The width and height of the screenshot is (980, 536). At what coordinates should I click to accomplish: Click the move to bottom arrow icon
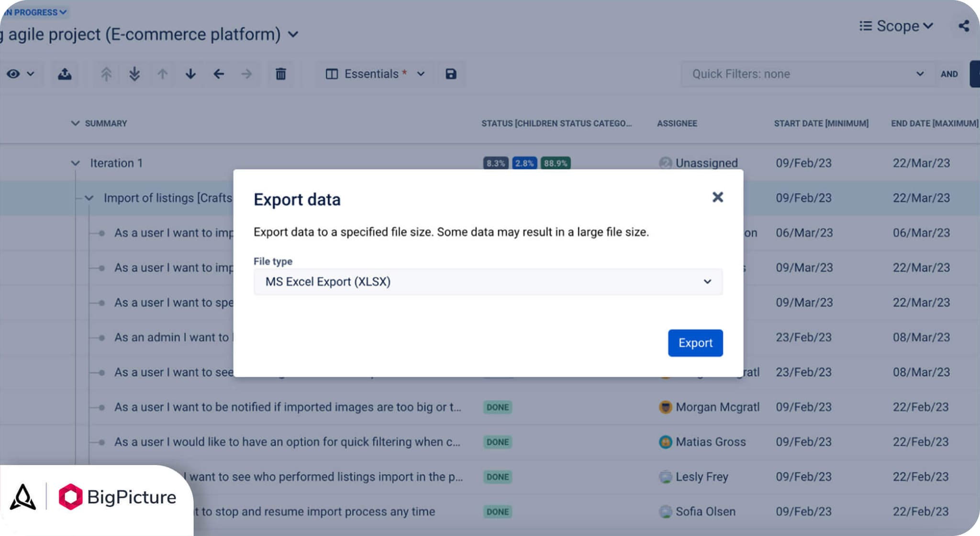coord(134,74)
